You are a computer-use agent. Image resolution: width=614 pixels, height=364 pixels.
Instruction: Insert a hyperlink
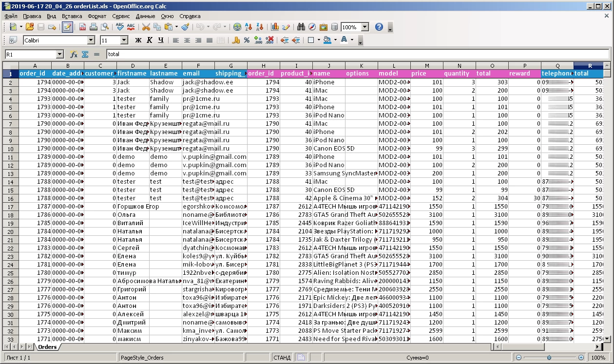(237, 27)
